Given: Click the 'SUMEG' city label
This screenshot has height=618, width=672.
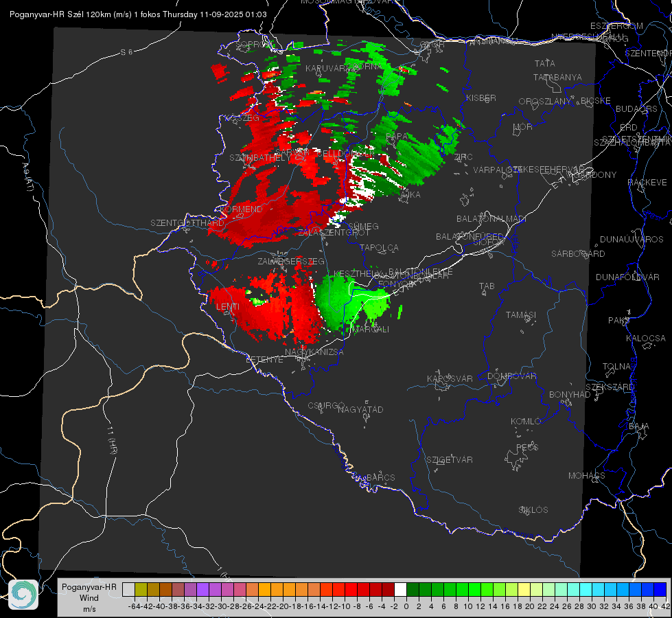Looking at the screenshot, I should (x=363, y=226).
